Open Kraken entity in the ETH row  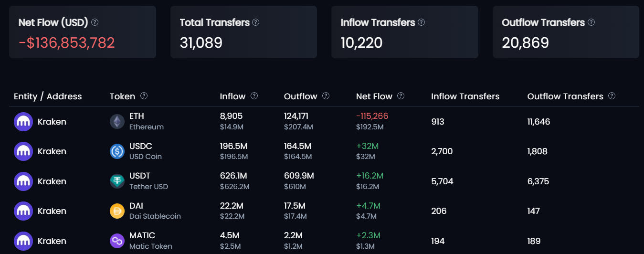52,122
